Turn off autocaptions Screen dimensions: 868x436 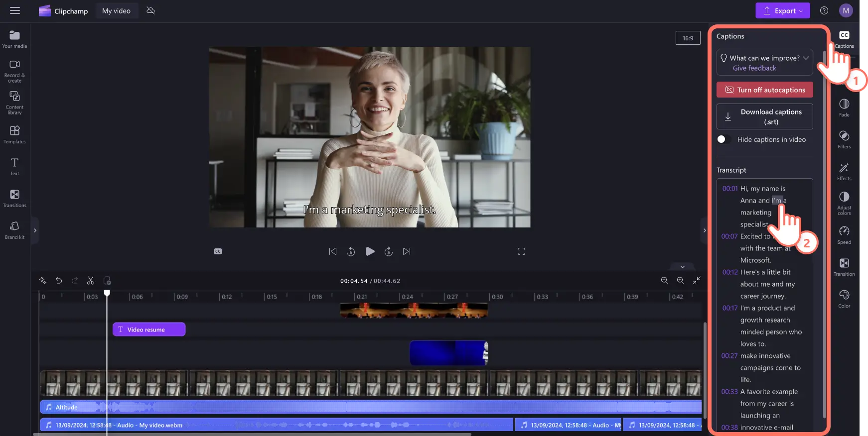(x=764, y=90)
